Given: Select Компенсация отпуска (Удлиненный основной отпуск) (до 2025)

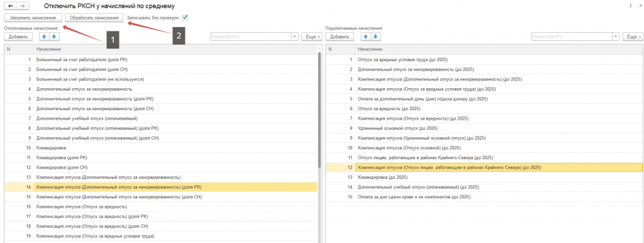Looking at the screenshot, I should [x=484, y=138].
